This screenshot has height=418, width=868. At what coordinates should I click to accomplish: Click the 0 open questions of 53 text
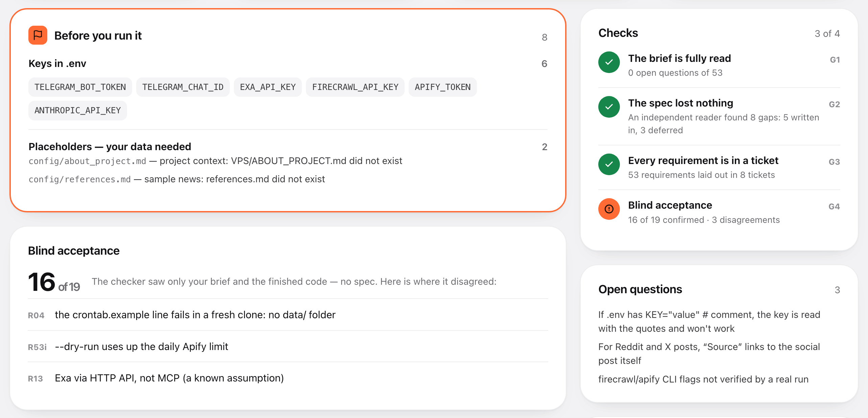[675, 73]
